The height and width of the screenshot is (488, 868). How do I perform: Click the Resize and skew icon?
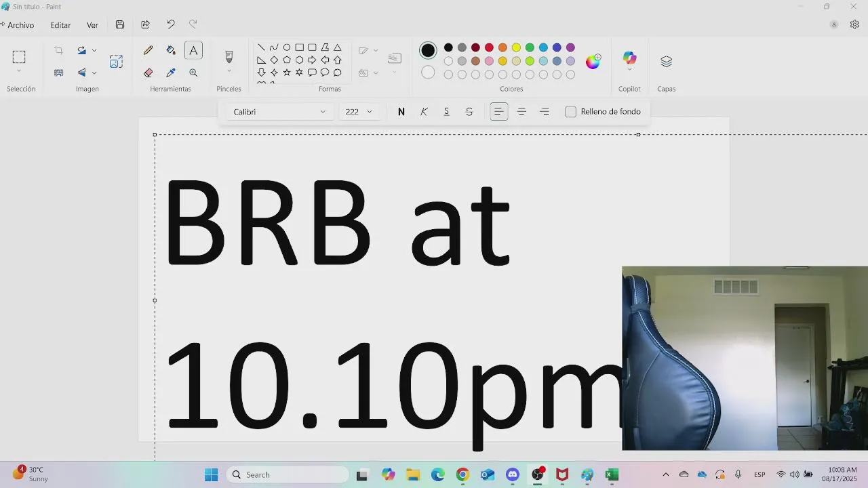pyautogui.click(x=116, y=62)
